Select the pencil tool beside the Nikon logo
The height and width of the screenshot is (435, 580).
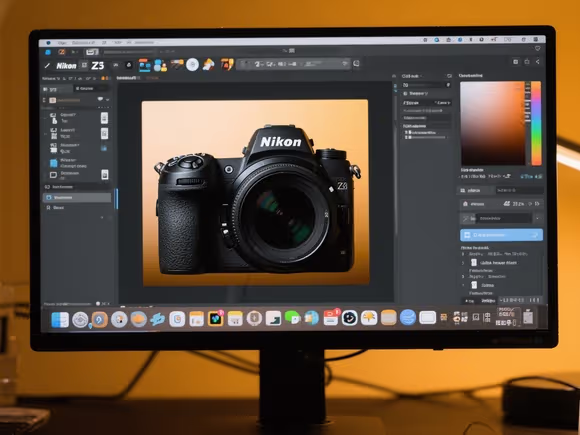coord(47,66)
